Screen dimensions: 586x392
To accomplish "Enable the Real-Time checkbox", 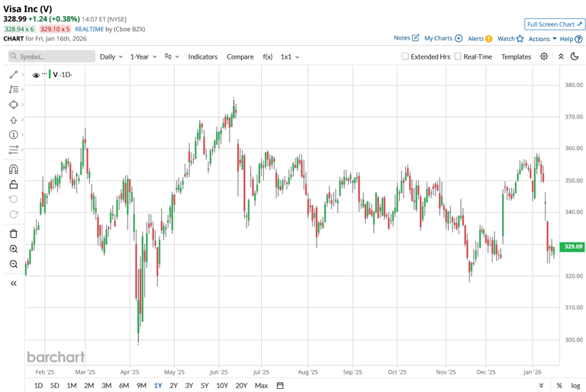I will tap(458, 56).
